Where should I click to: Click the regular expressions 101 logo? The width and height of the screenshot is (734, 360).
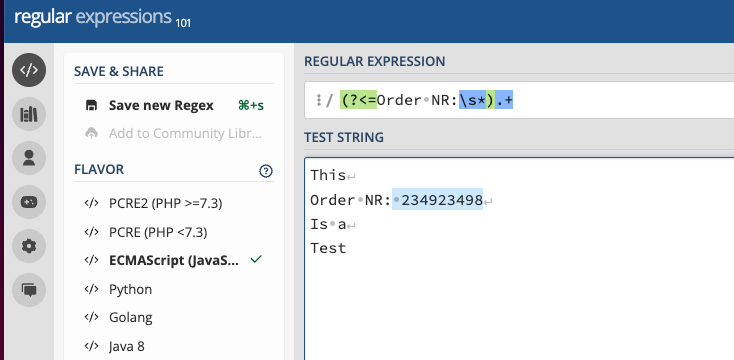[103, 17]
